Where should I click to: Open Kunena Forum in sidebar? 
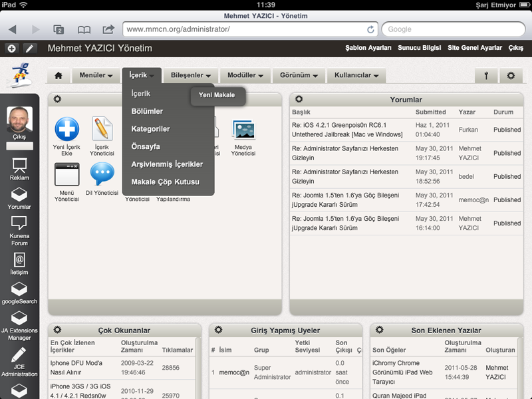click(19, 231)
